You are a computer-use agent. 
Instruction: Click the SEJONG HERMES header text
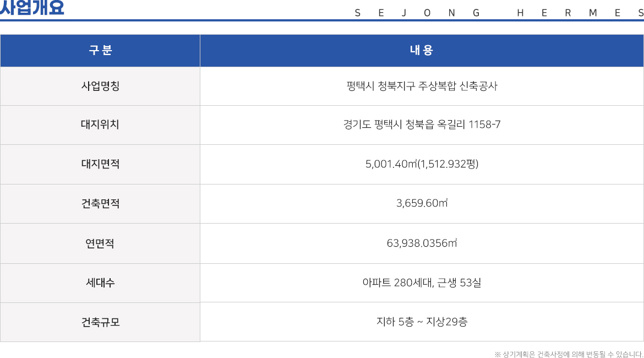click(499, 13)
